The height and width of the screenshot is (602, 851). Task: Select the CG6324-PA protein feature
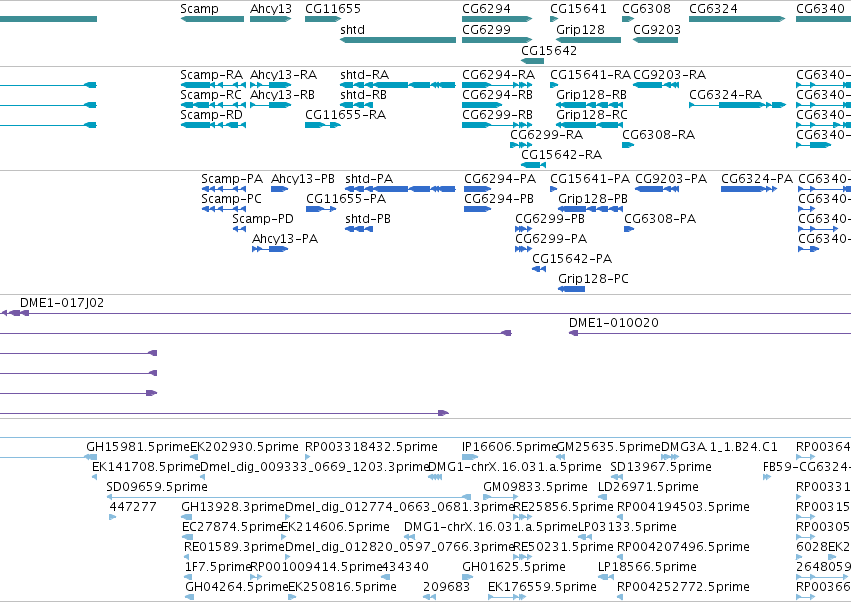(x=749, y=189)
